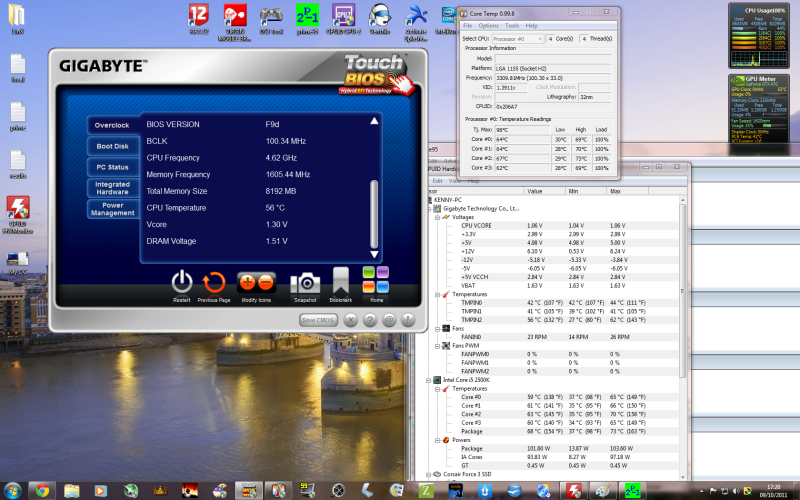Select the TMPIN2 temperature row
The height and width of the screenshot is (500, 800).
coord(554,320)
